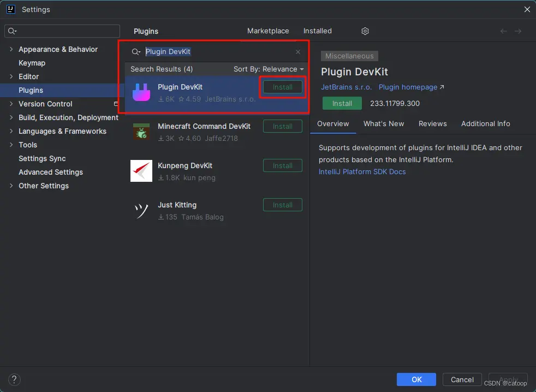The height and width of the screenshot is (392, 536).
Task: Close the Settings dialog window
Action: [527, 9]
